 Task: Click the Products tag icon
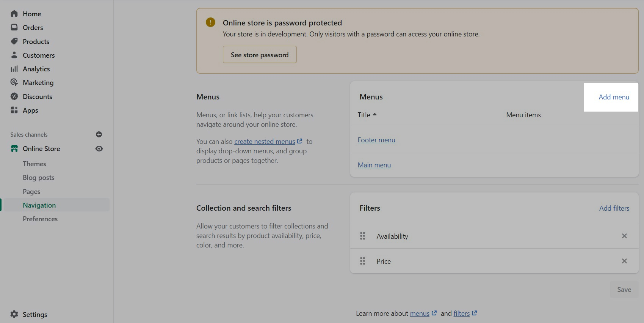click(14, 41)
